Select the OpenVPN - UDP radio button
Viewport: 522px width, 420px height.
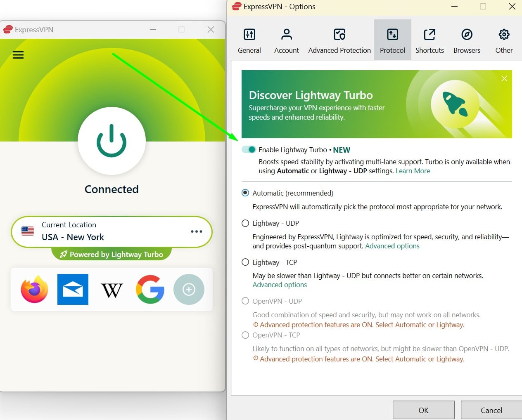tap(245, 301)
